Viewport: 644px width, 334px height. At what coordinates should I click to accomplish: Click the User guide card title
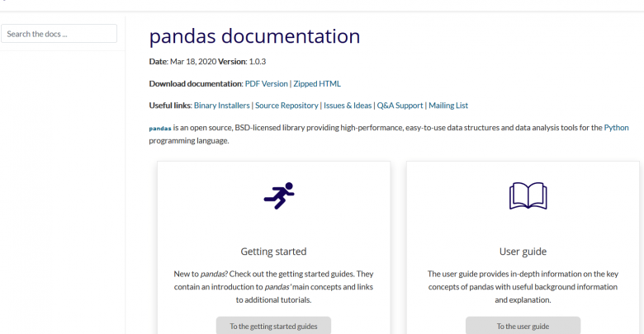(523, 252)
